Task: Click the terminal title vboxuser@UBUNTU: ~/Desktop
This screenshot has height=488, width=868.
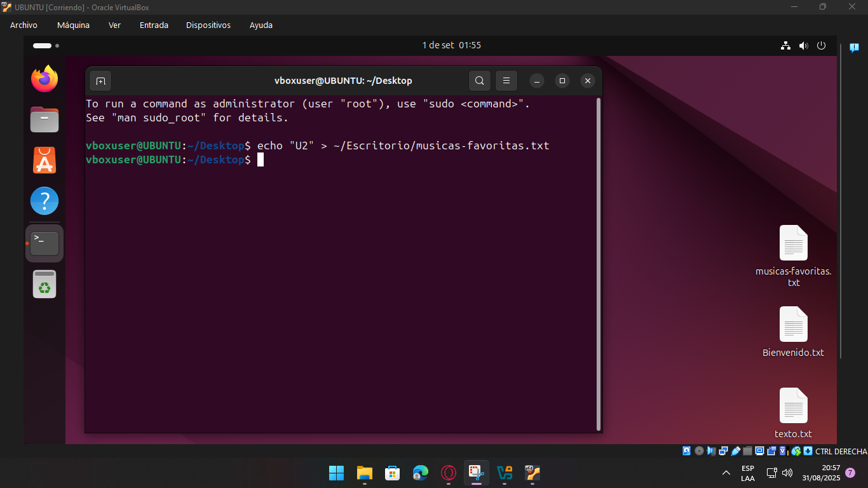Action: pyautogui.click(x=343, y=81)
